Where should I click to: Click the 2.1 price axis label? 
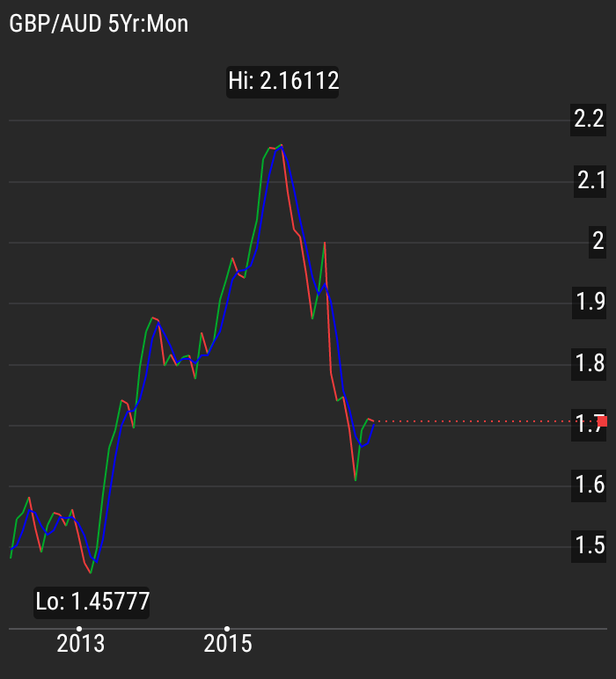pyautogui.click(x=590, y=181)
